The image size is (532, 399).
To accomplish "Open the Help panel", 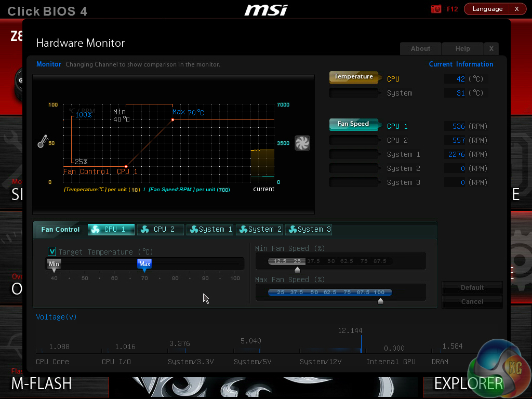I will [x=462, y=48].
